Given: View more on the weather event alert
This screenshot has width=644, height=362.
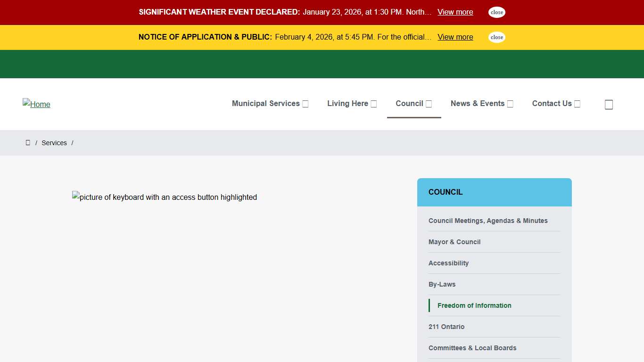Looking at the screenshot, I should click(455, 12).
